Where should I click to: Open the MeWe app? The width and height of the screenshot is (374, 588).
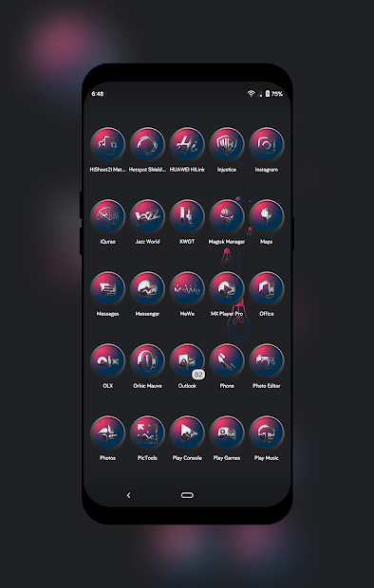pos(187,288)
